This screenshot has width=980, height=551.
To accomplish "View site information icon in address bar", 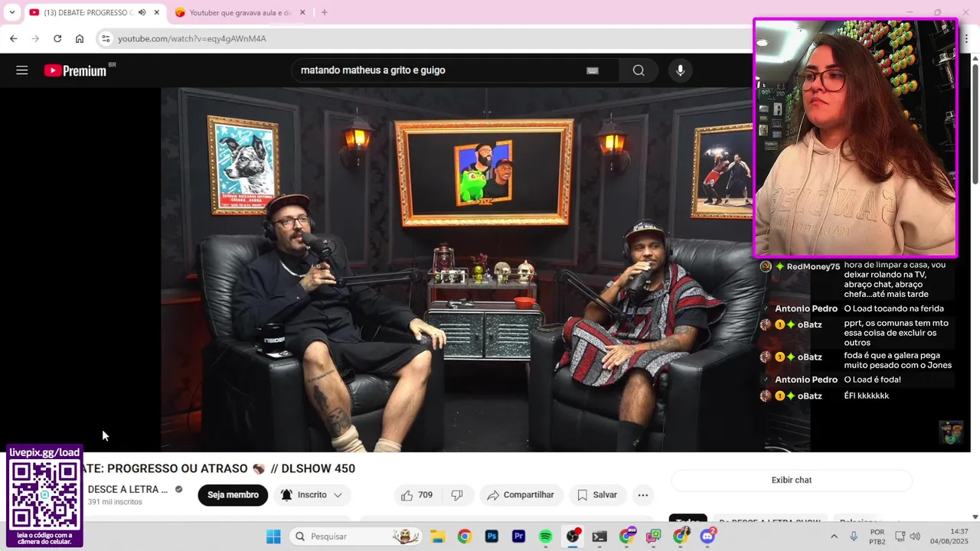I will [106, 38].
